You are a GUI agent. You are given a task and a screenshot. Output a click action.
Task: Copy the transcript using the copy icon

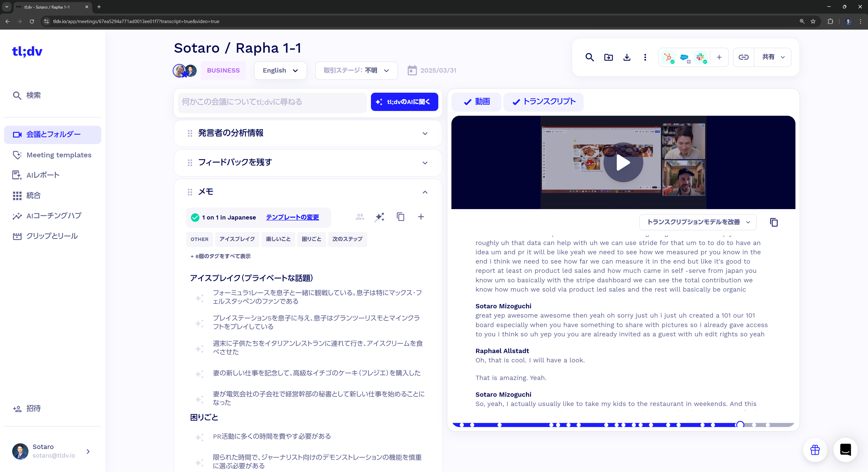pyautogui.click(x=774, y=222)
